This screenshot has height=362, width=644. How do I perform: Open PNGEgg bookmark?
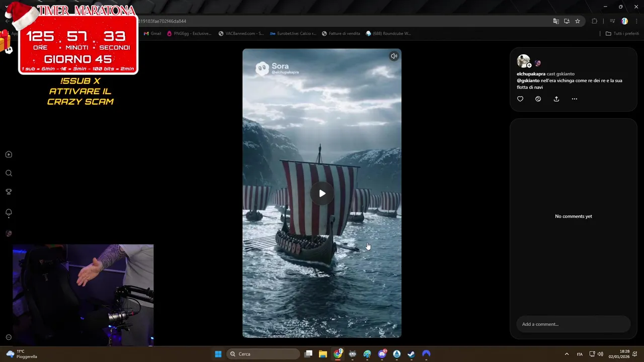coord(189,34)
